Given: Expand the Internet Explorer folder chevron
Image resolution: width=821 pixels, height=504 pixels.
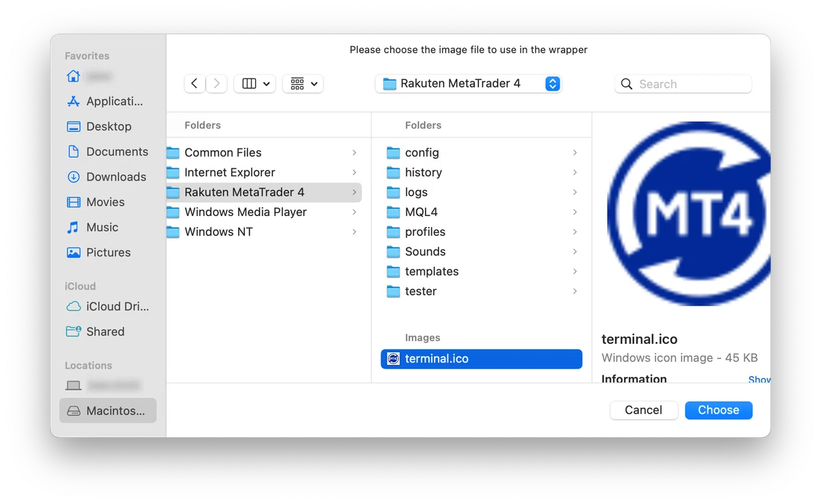Looking at the screenshot, I should point(354,172).
